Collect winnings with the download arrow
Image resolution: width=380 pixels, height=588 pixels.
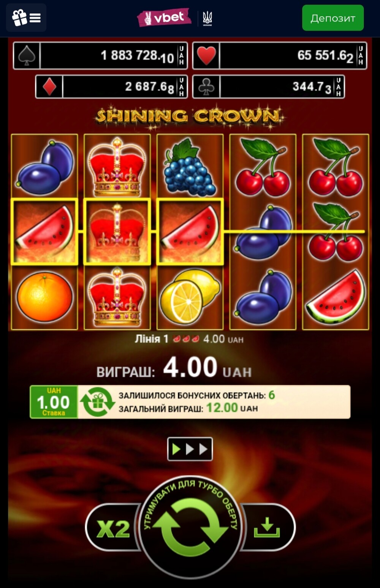(x=267, y=527)
